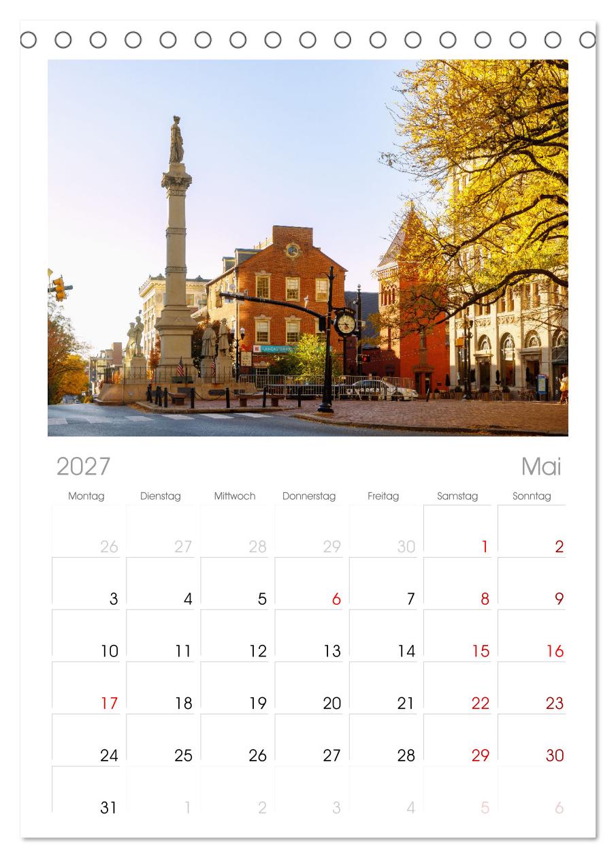The width and height of the screenshot is (616, 858).
Task: Select the Mittwoch weekday header
Action: point(235,496)
